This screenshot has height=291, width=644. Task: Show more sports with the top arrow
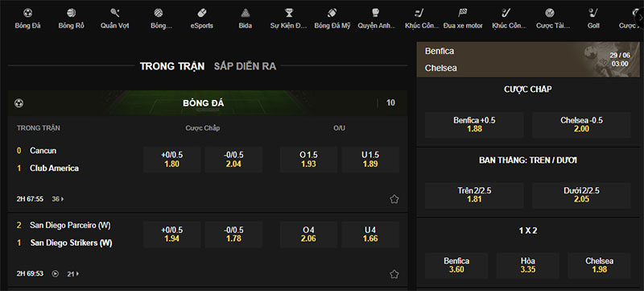[x=639, y=19]
